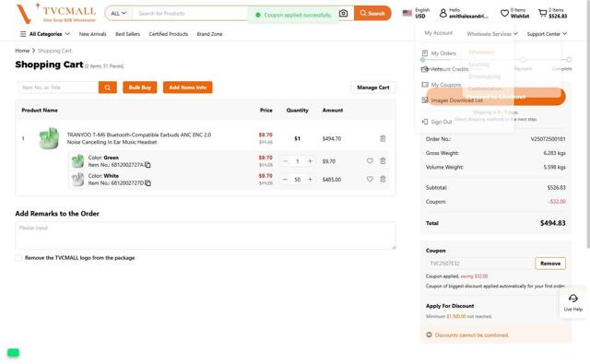
Task: Increase Green variant quantity
Action: pyautogui.click(x=310, y=161)
